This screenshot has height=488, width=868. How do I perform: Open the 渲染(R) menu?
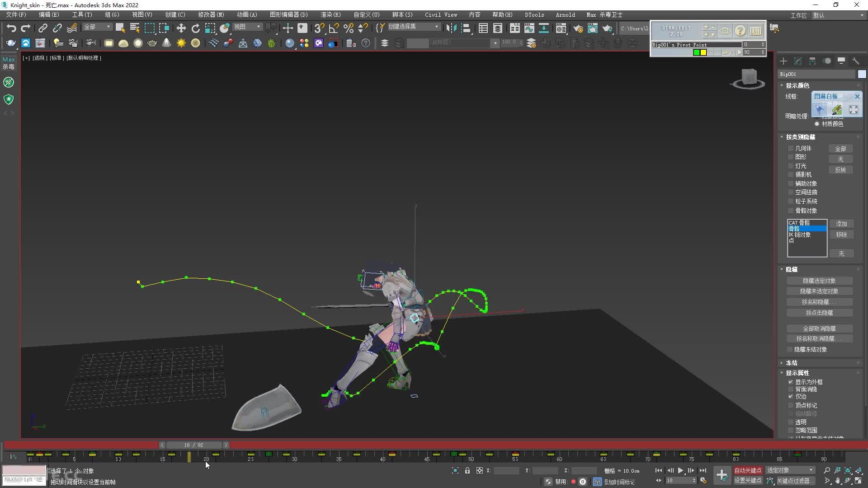(330, 14)
